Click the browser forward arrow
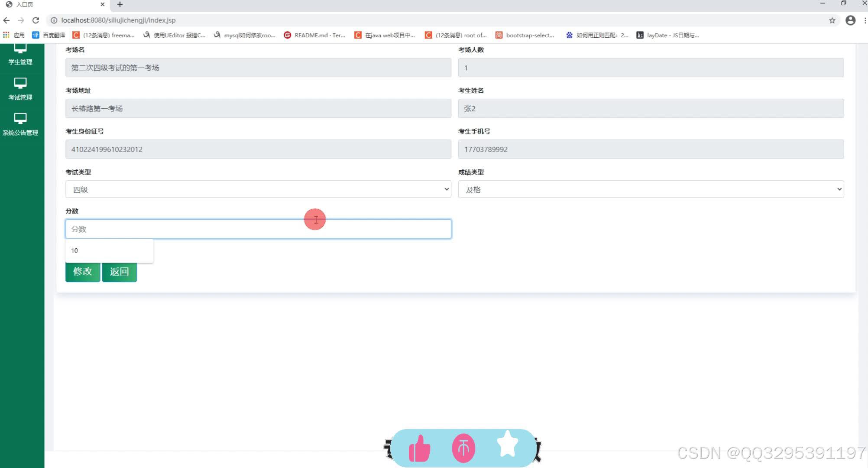 [x=21, y=20]
